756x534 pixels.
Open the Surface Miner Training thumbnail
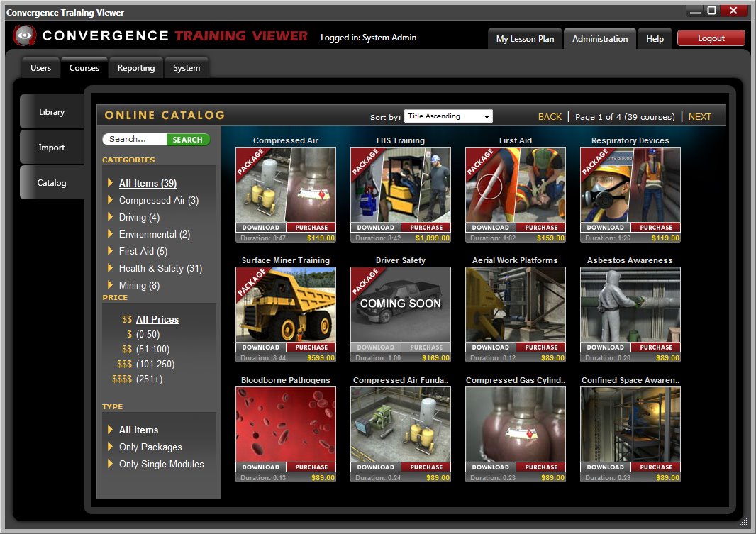[x=285, y=305]
